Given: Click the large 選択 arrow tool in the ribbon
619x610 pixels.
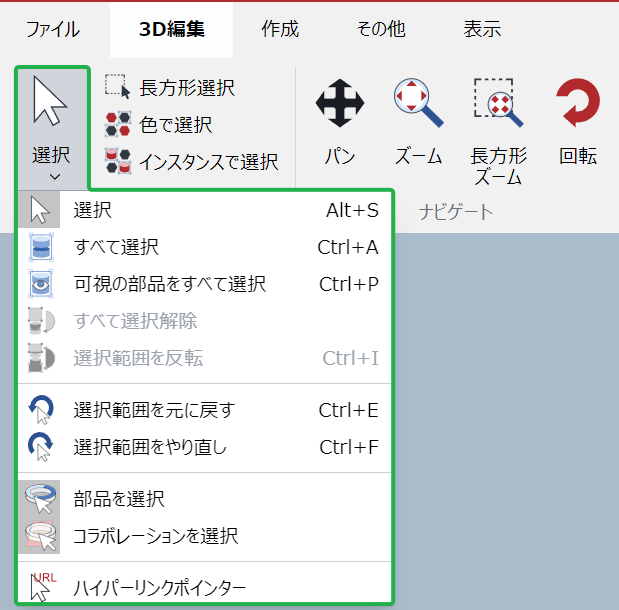Looking at the screenshot, I should pyautogui.click(x=50, y=101).
